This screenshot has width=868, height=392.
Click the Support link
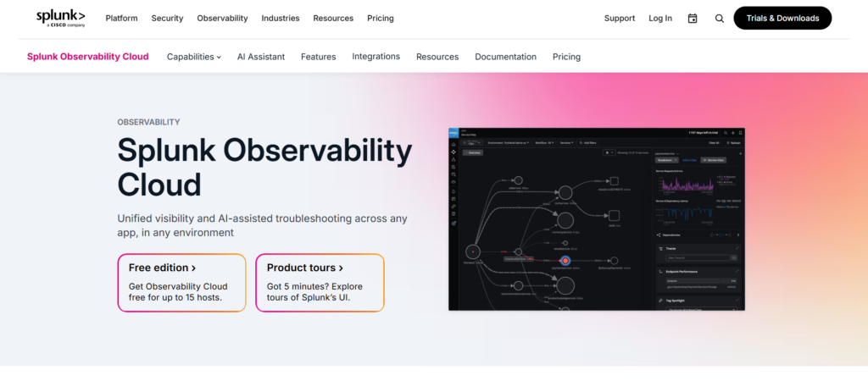620,19
